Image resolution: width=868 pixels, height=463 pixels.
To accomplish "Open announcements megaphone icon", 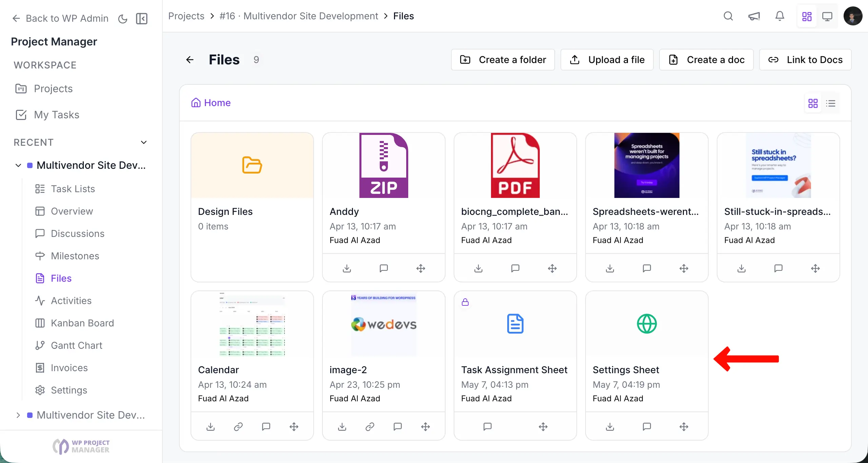I will click(754, 16).
